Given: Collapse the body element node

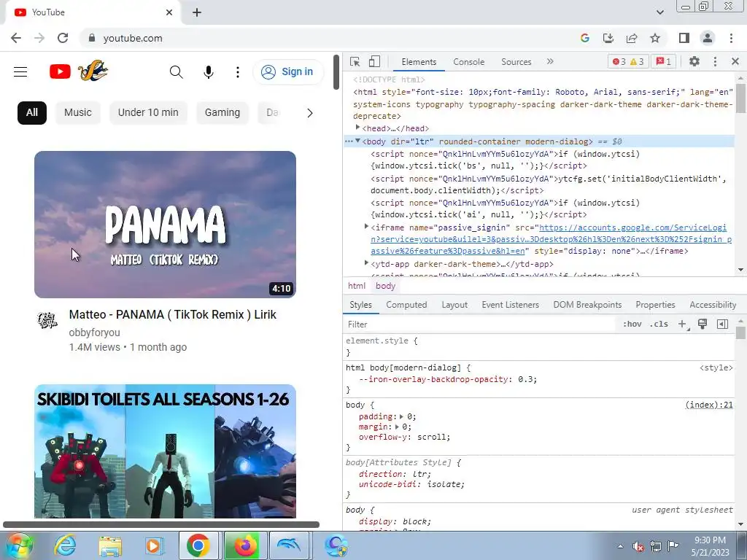Looking at the screenshot, I should 357,141.
